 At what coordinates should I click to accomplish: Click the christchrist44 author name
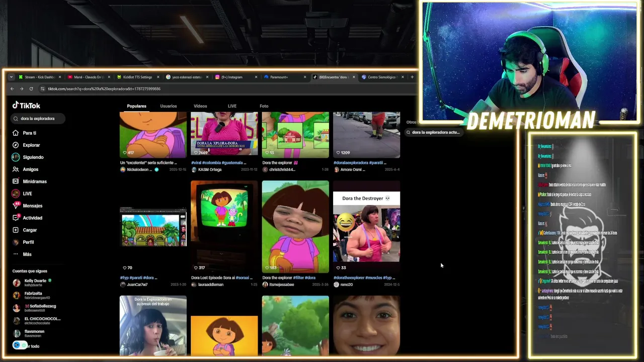tap(282, 170)
